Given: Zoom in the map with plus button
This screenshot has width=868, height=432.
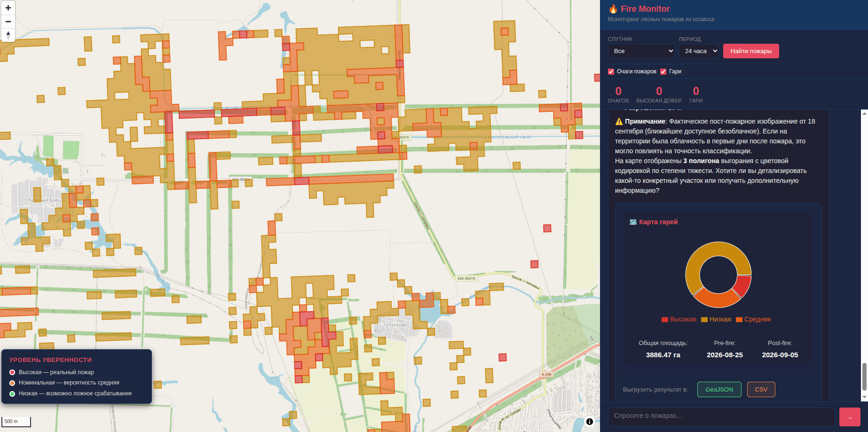Looking at the screenshot, I should click(8, 8).
